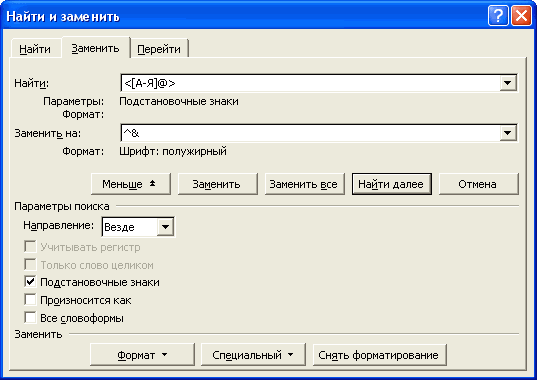537x380 pixels.
Task: Close the Find and Replace dialog
Action: click(521, 16)
